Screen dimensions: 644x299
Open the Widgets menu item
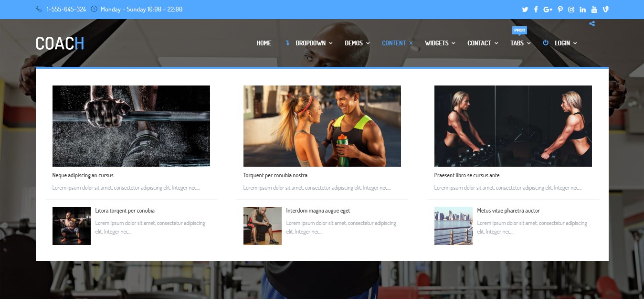437,43
